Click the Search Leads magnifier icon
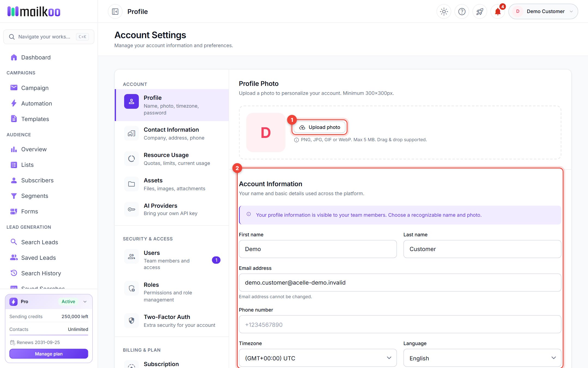Screen dimensions: 588x368 14,242
